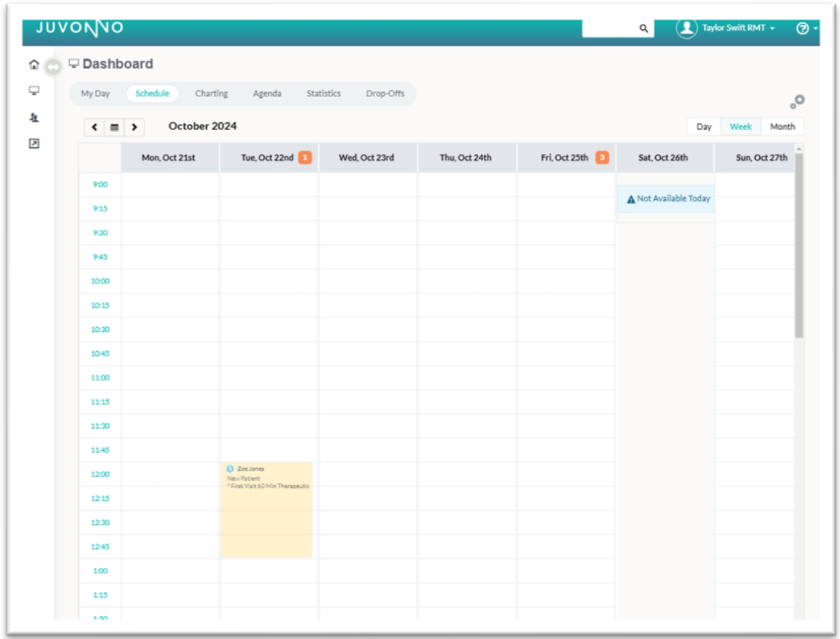
Task: Open the Patients icon in the left sidebar
Action: point(34,118)
